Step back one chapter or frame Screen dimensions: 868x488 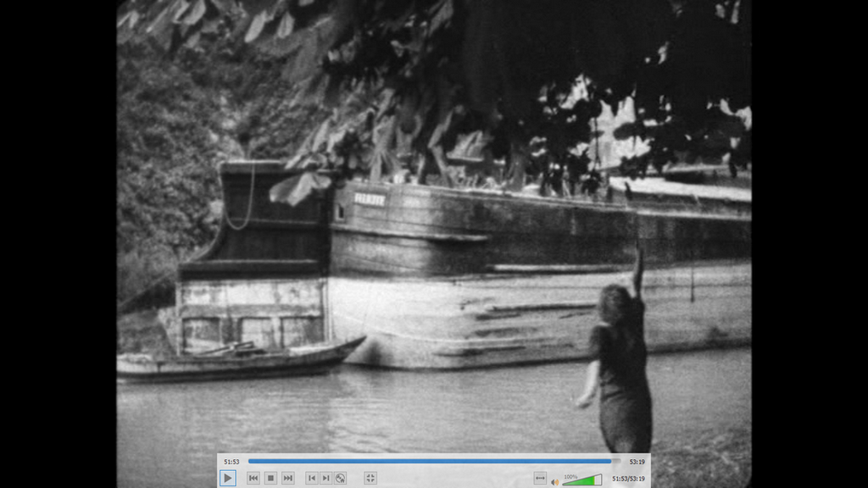312,478
